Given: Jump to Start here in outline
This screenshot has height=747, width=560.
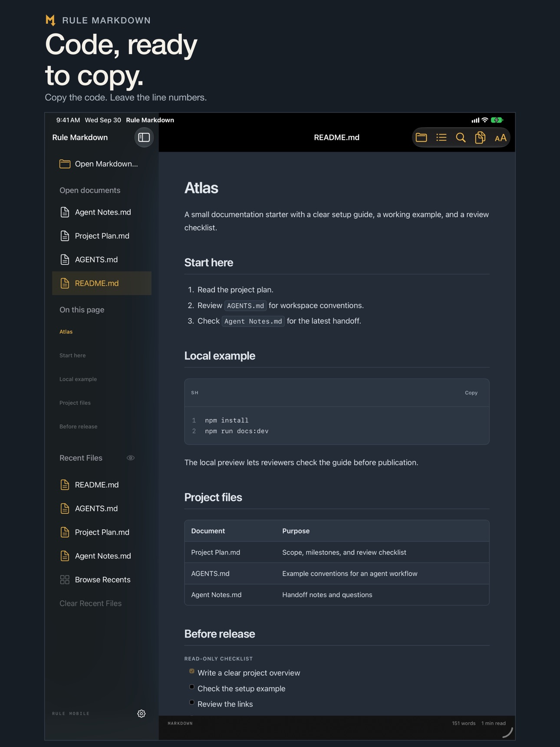Looking at the screenshot, I should click(72, 355).
